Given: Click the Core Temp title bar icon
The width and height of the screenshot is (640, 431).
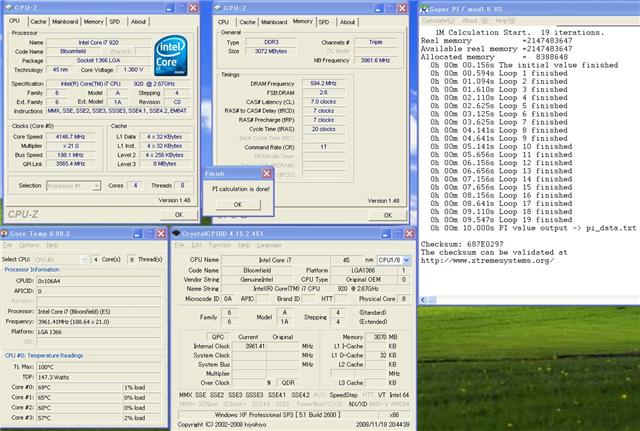Looking at the screenshot, I should point(4,233).
